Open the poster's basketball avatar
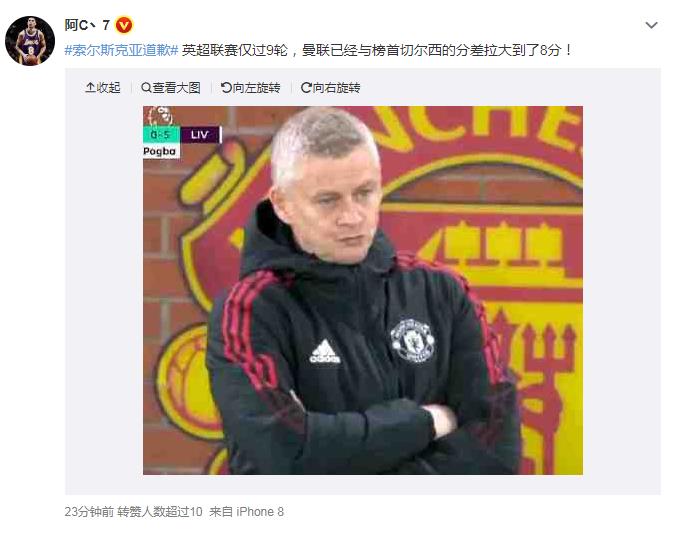 (x=30, y=41)
